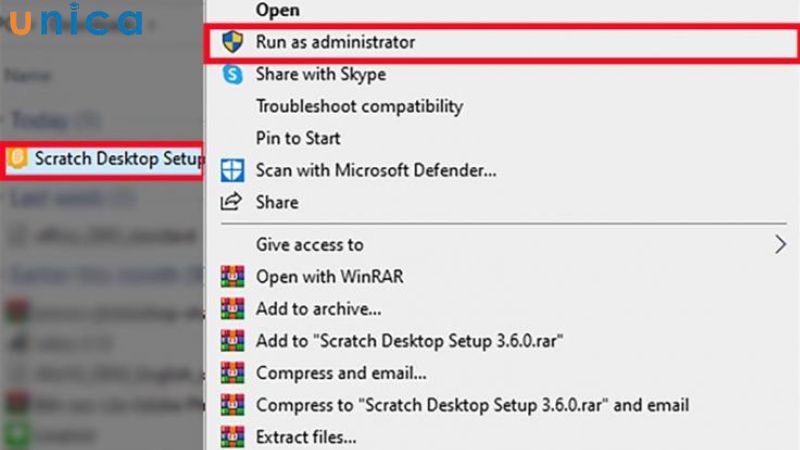Click WinRAR icon next to Open with WinRAR
Image resolution: width=800 pixels, height=450 pixels.
pos(233,277)
